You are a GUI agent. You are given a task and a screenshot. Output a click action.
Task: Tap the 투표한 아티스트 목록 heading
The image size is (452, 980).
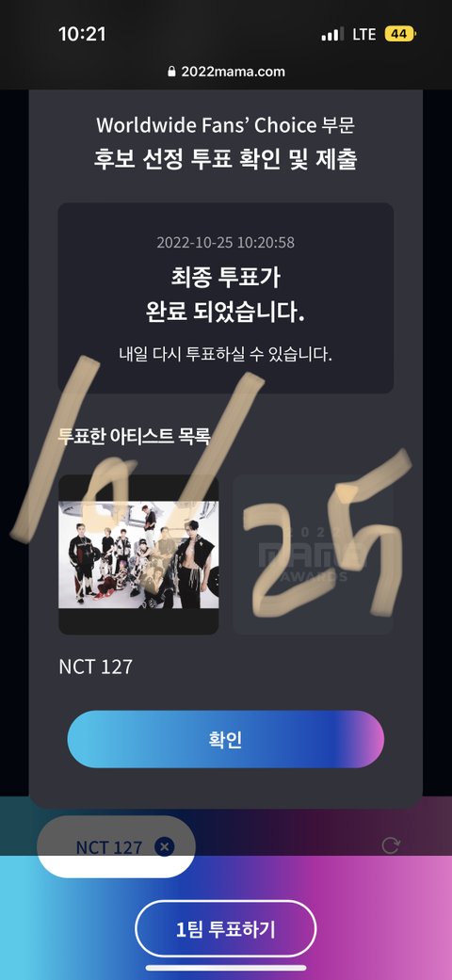pos(135,435)
